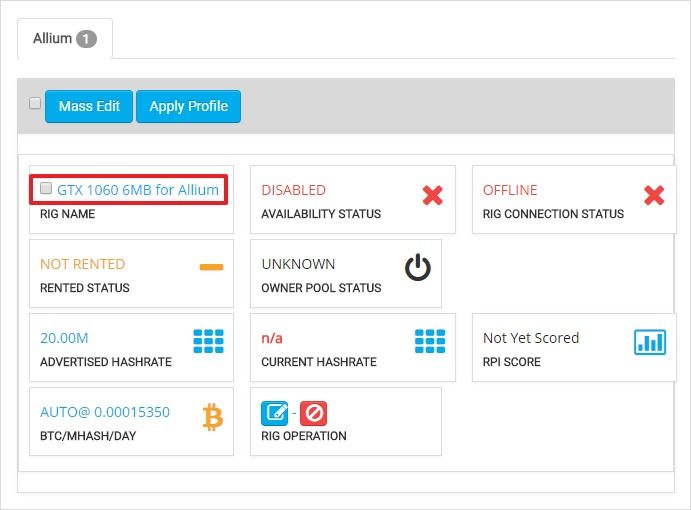Click the NOT RENTED status text
Viewport: 691px width, 510px height.
pyautogui.click(x=82, y=264)
